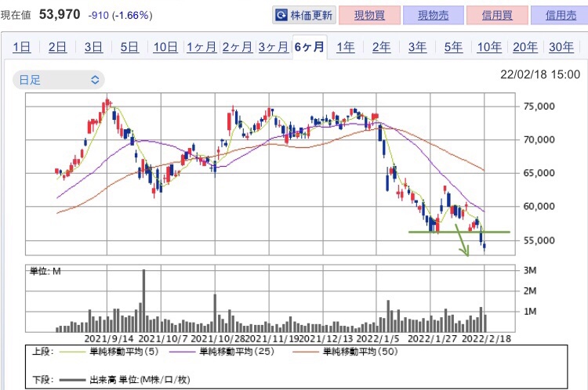Select the 3日 period tab
This screenshot has height=390, width=588.
(x=93, y=47)
